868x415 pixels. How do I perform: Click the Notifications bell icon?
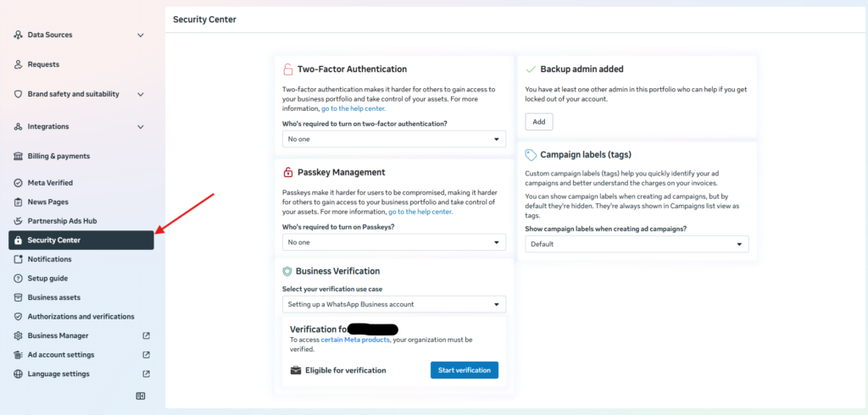click(x=19, y=259)
